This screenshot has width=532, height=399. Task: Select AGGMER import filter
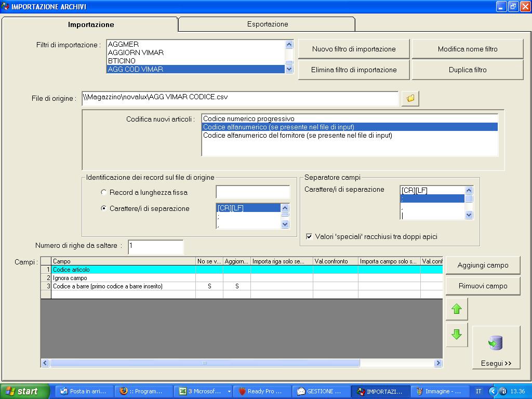tap(196, 45)
